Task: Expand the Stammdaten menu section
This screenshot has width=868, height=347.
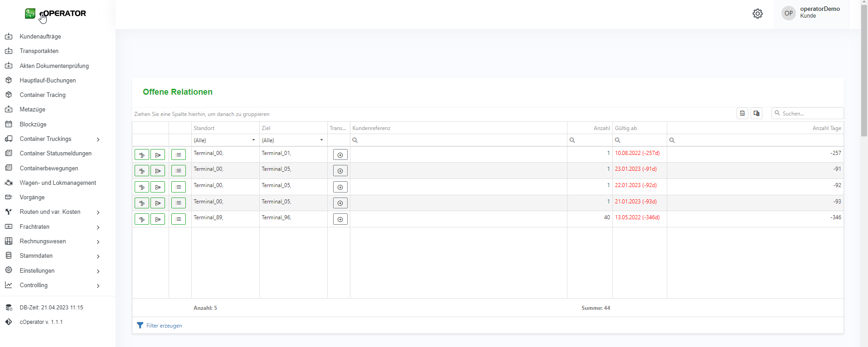Action: (x=98, y=256)
